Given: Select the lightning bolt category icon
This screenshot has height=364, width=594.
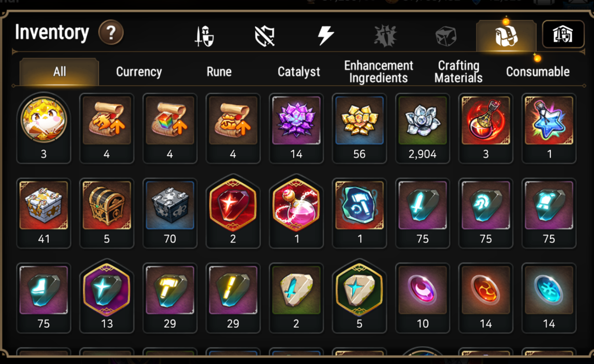Looking at the screenshot, I should tap(325, 35).
